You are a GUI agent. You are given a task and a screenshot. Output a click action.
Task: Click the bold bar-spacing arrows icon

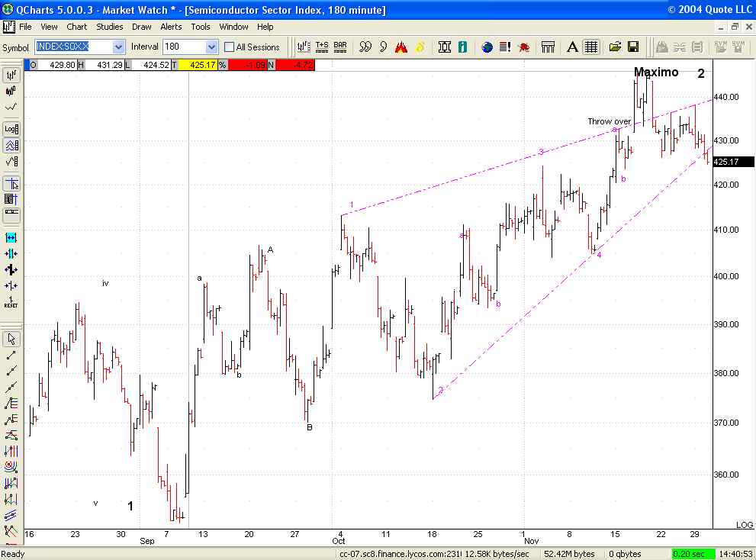pos(11,270)
